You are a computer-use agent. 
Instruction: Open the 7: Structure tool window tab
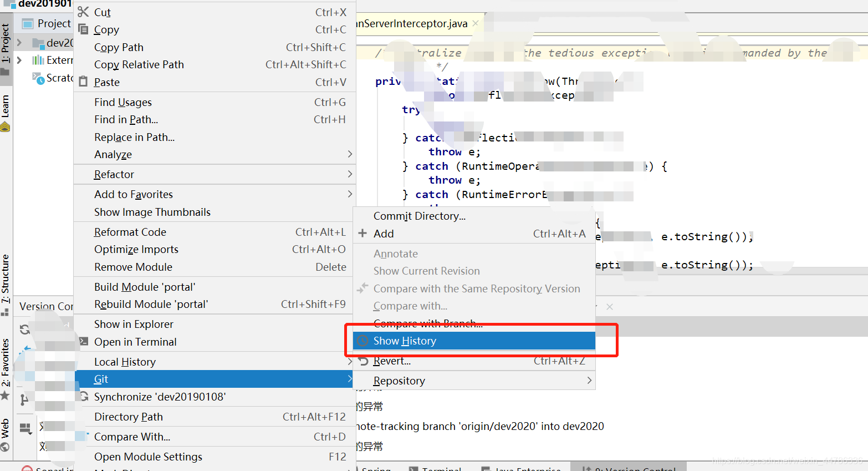coord(6,284)
